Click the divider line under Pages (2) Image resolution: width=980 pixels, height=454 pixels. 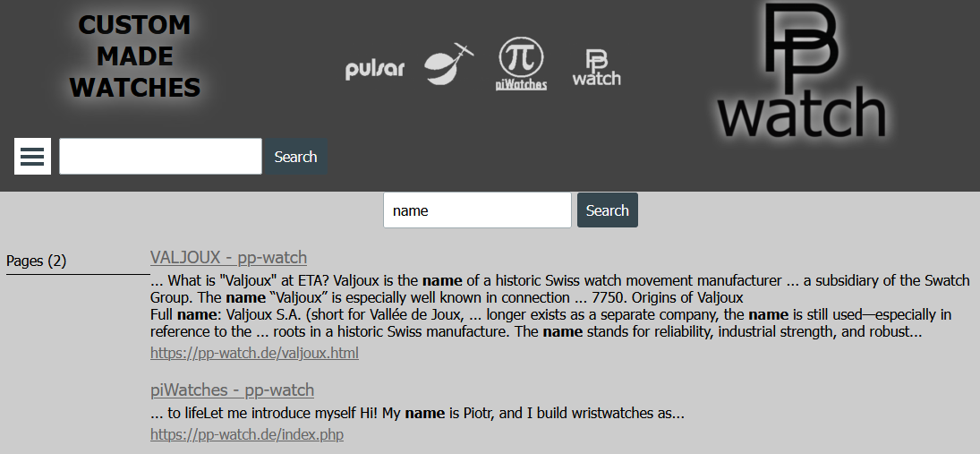[78, 274]
